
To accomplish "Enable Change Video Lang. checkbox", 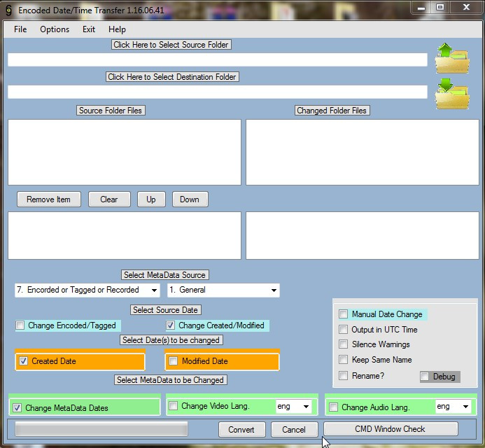I will (174, 405).
